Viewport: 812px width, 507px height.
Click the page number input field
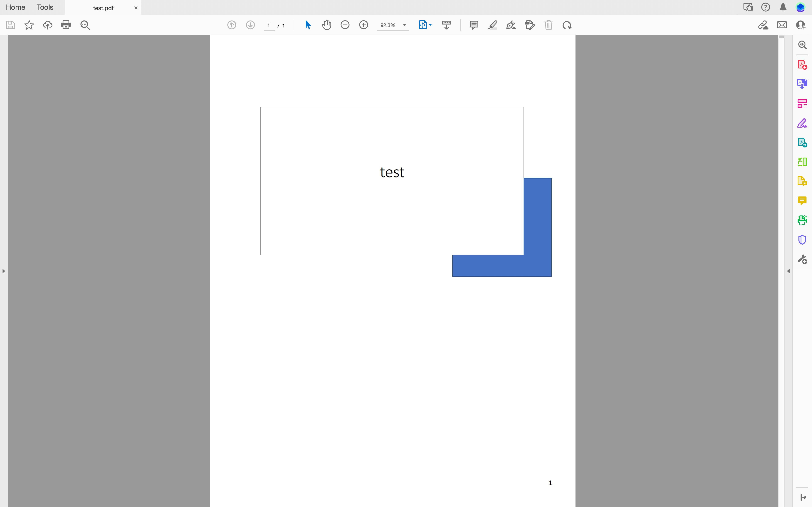tap(269, 26)
